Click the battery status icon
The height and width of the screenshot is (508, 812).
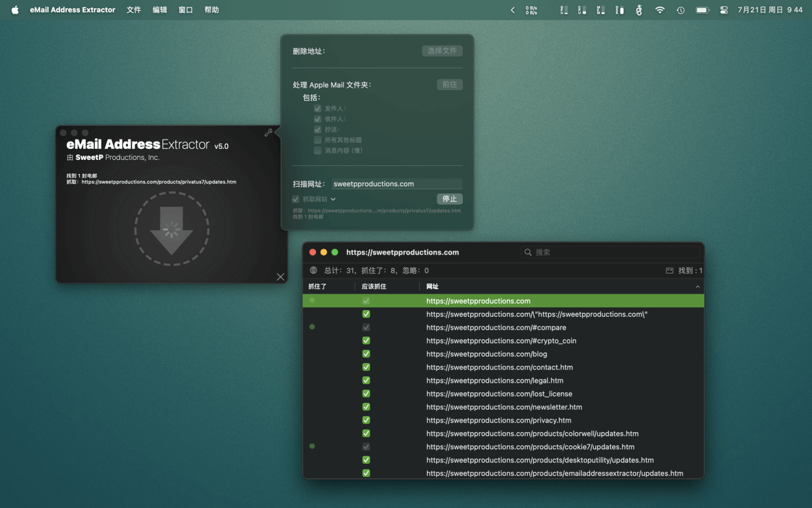tap(702, 10)
